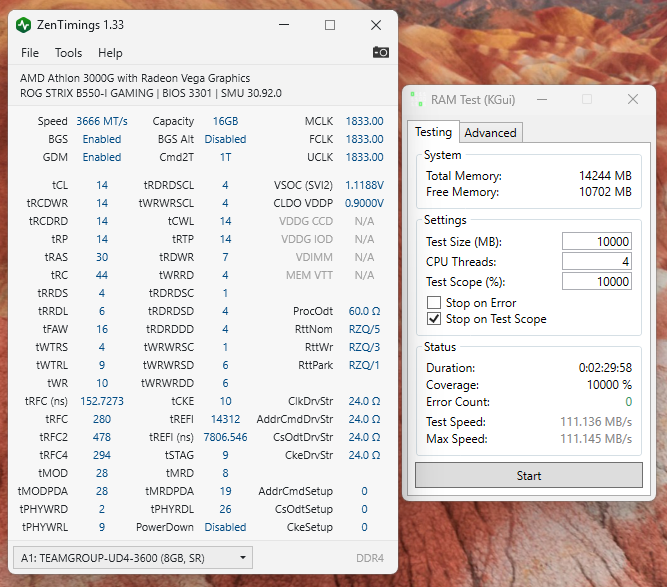This screenshot has height=587, width=667.
Task: Click the tMRDPDA value 19
Action: point(225,491)
